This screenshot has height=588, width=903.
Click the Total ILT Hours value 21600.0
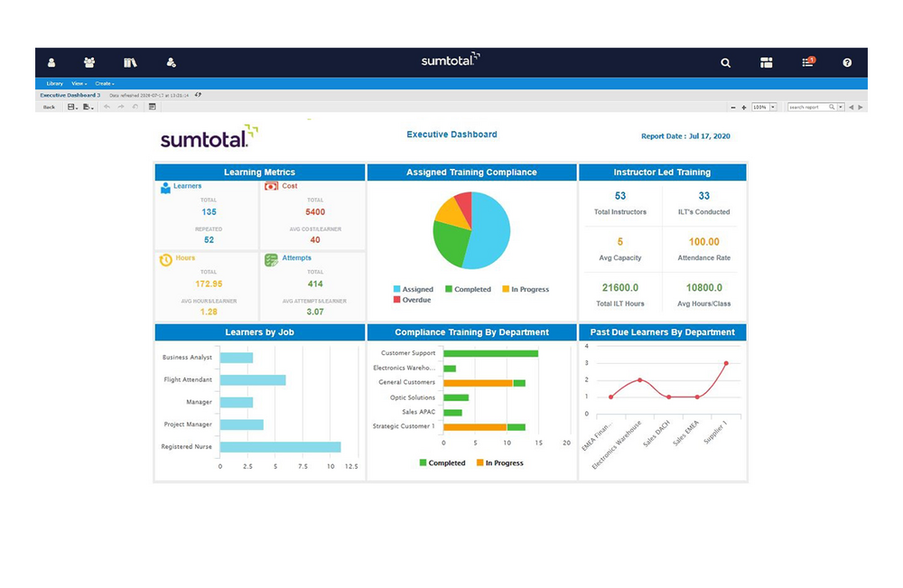coord(620,287)
